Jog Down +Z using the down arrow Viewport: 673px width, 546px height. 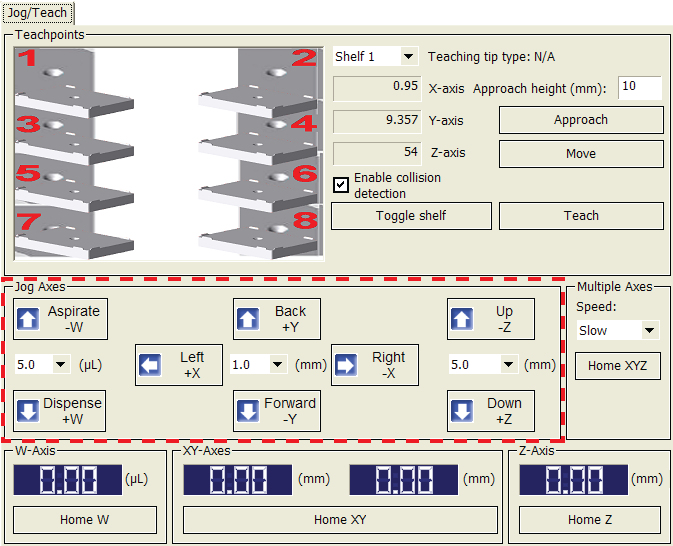[462, 411]
